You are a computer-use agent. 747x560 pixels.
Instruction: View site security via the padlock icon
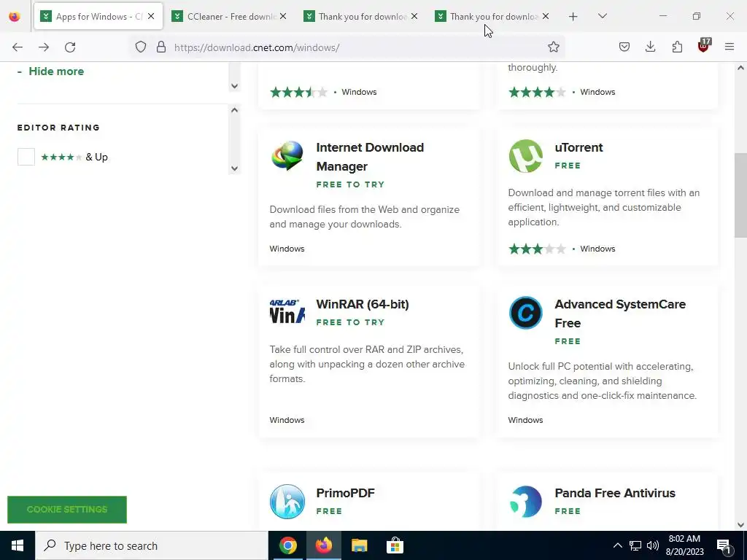pos(161,47)
